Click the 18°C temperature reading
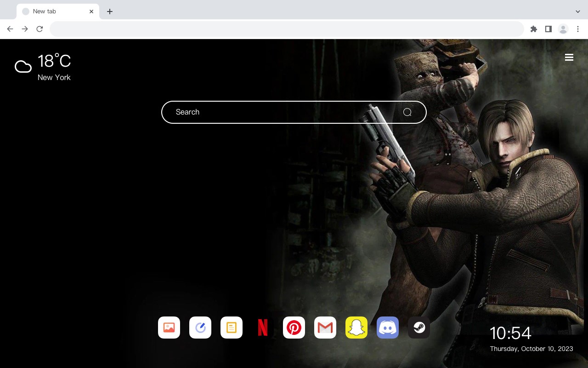This screenshot has height=368, width=588. click(x=54, y=61)
